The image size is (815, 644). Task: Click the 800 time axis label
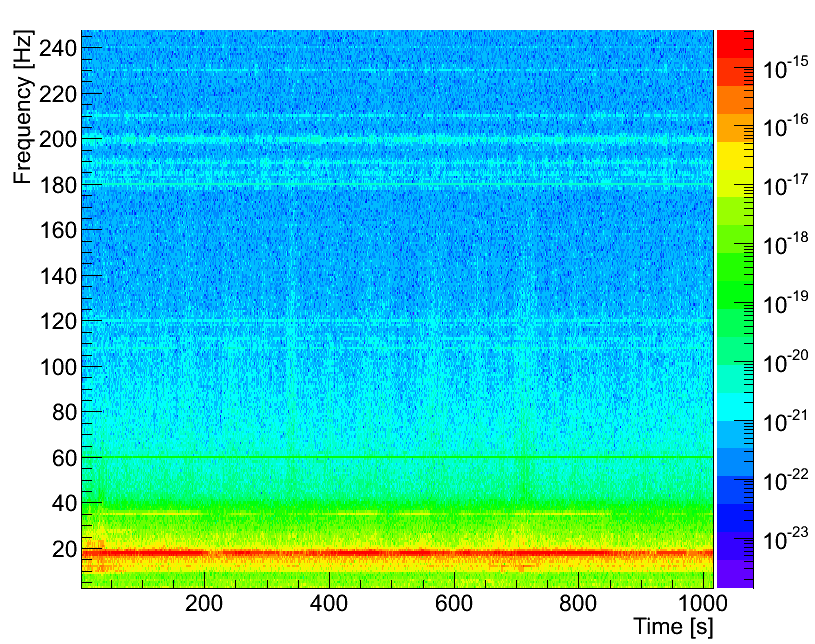pyautogui.click(x=578, y=604)
